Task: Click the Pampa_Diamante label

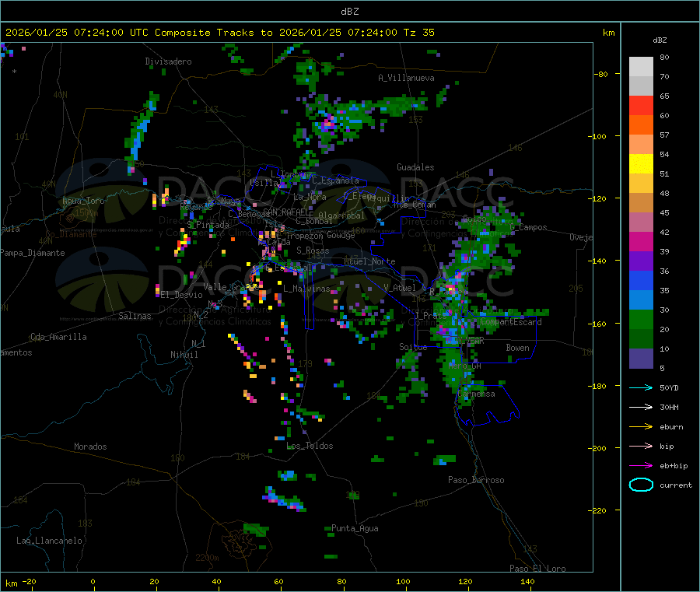Action: tap(33, 253)
